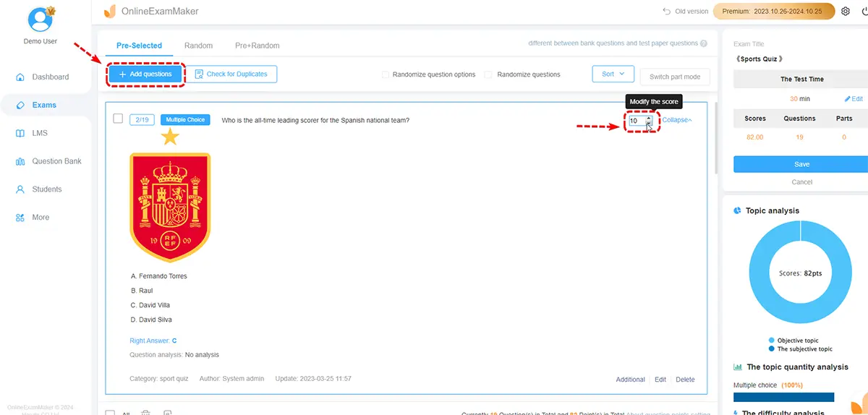Click the blue Save button
868x415 pixels.
(801, 164)
